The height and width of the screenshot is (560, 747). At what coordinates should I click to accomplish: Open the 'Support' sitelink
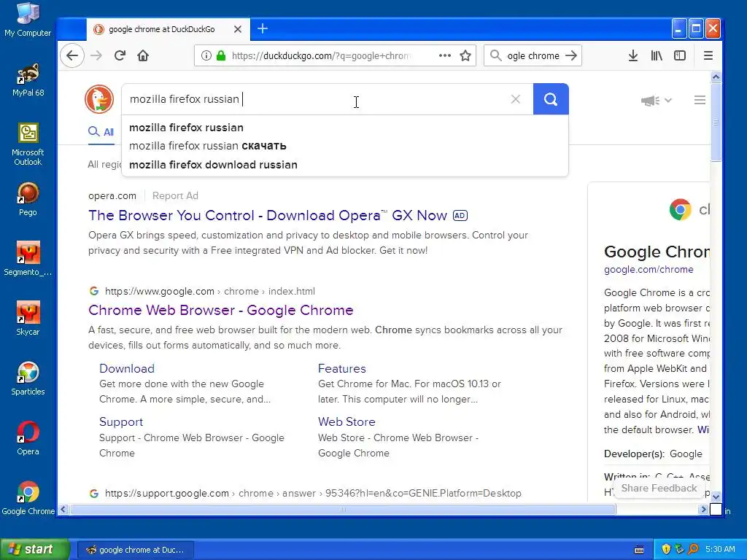(121, 422)
